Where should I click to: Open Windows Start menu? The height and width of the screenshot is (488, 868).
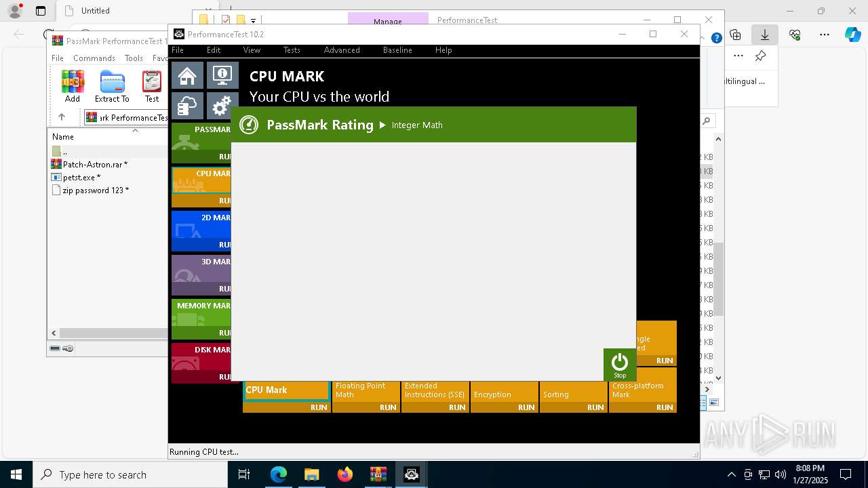[16, 474]
